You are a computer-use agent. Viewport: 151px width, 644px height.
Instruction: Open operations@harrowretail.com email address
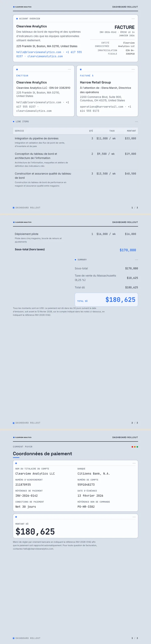pos(102,107)
